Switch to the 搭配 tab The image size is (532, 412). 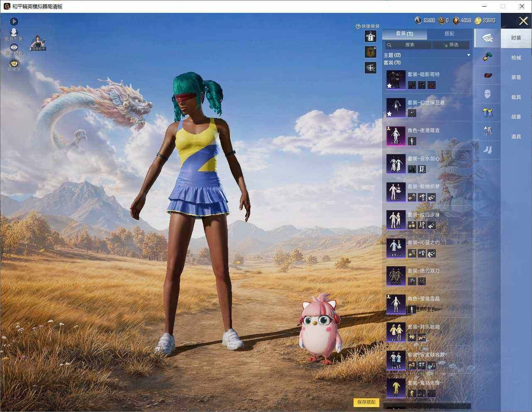(x=449, y=34)
